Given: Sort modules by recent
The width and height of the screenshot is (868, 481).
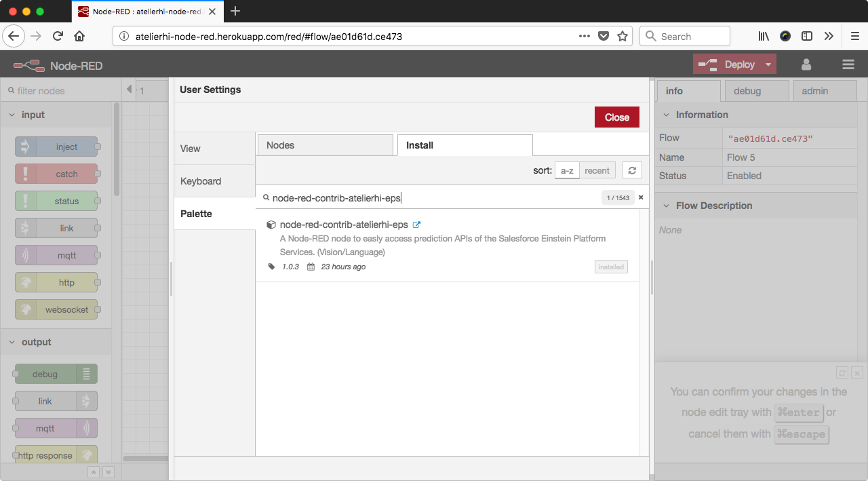Looking at the screenshot, I should point(597,170).
